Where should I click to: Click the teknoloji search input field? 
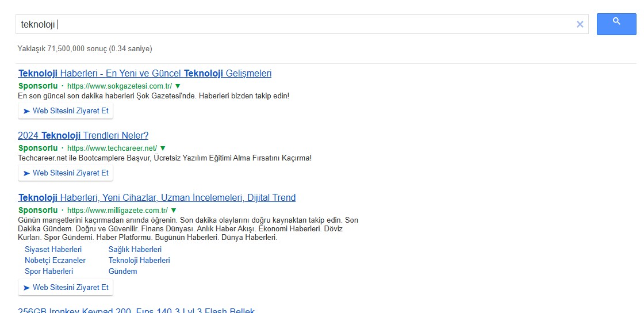pyautogui.click(x=287, y=24)
